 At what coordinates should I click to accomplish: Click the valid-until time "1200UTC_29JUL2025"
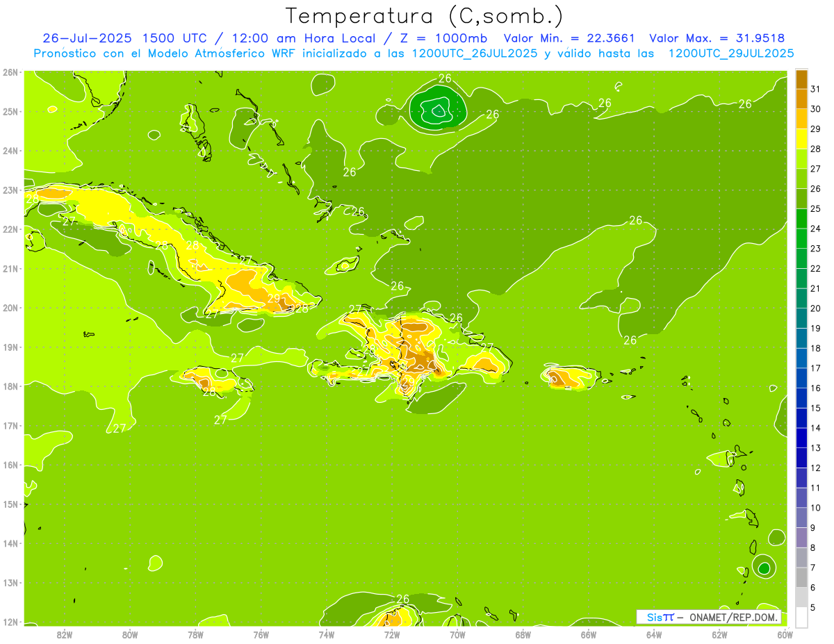[x=731, y=53]
